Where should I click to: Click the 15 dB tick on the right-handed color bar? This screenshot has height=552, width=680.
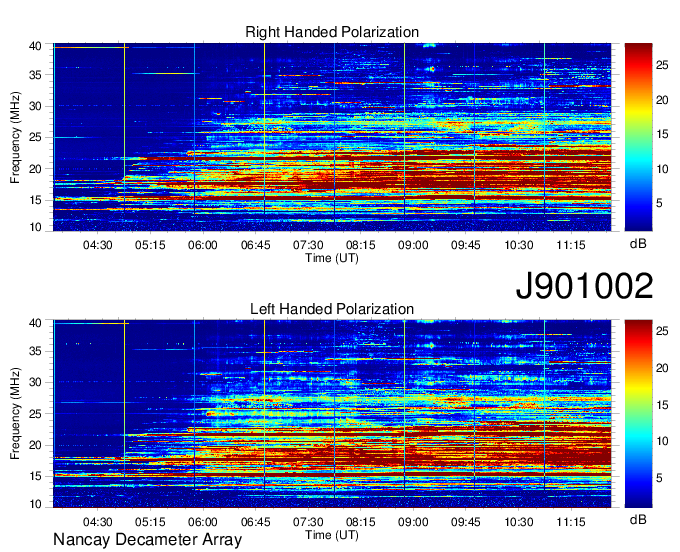coord(662,134)
